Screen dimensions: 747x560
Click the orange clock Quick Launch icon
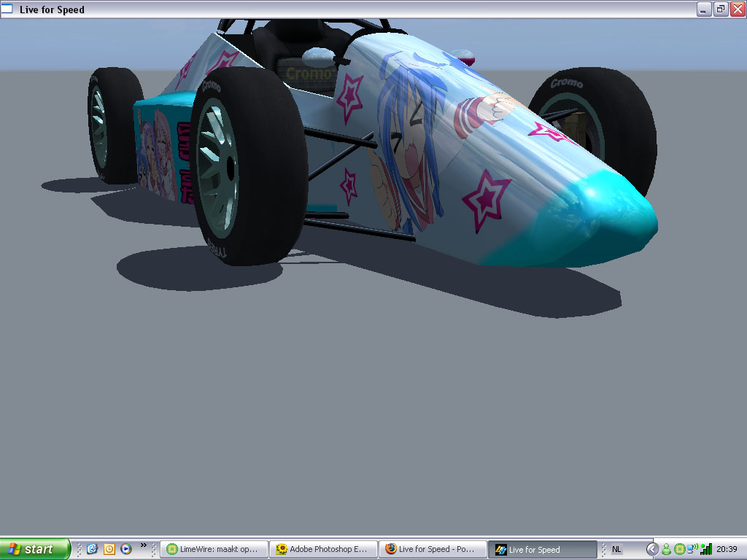tap(109, 549)
